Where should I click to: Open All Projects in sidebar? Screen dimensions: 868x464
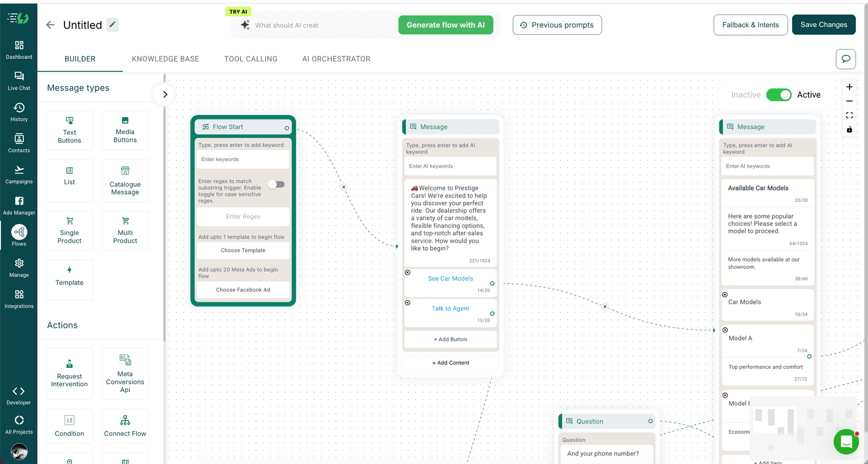pyautogui.click(x=19, y=425)
